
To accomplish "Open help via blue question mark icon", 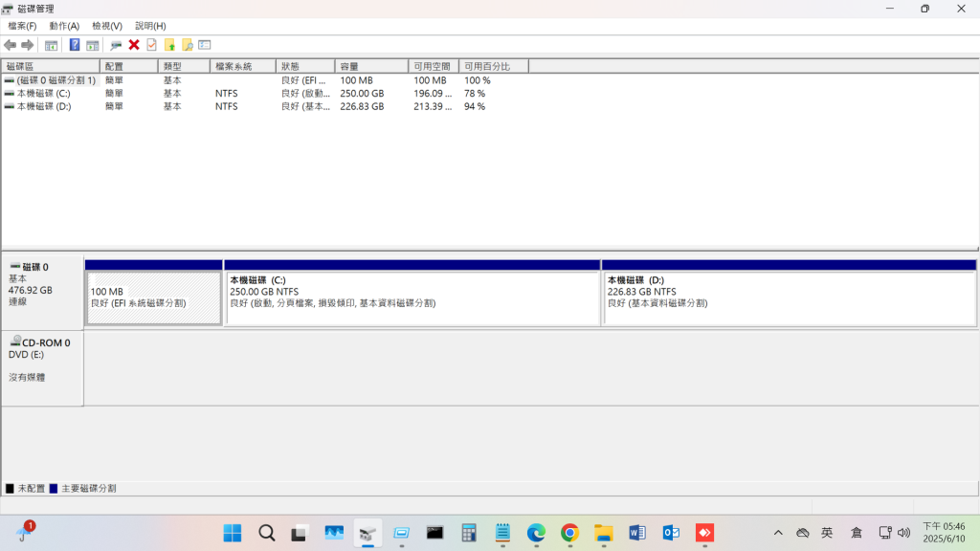I will pyautogui.click(x=75, y=45).
